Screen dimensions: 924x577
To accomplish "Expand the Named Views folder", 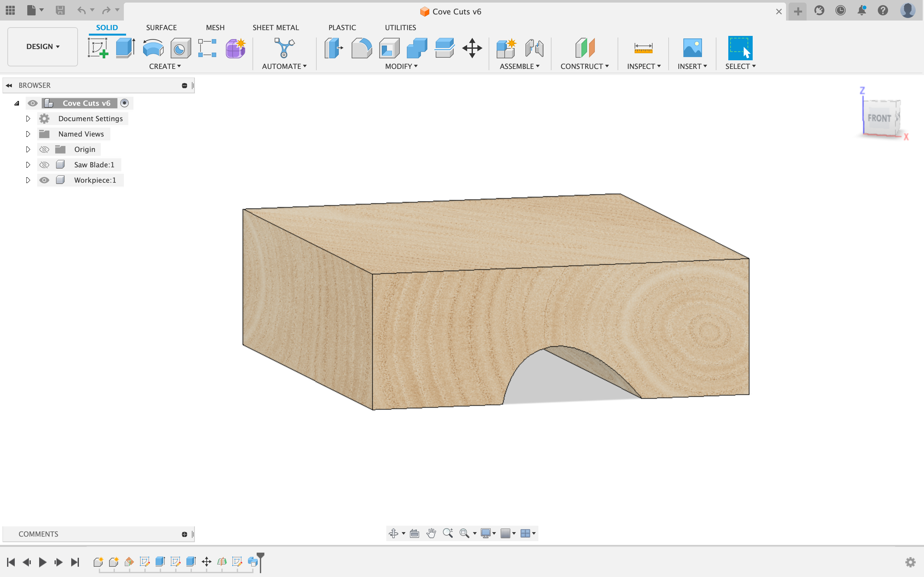I will tap(27, 134).
